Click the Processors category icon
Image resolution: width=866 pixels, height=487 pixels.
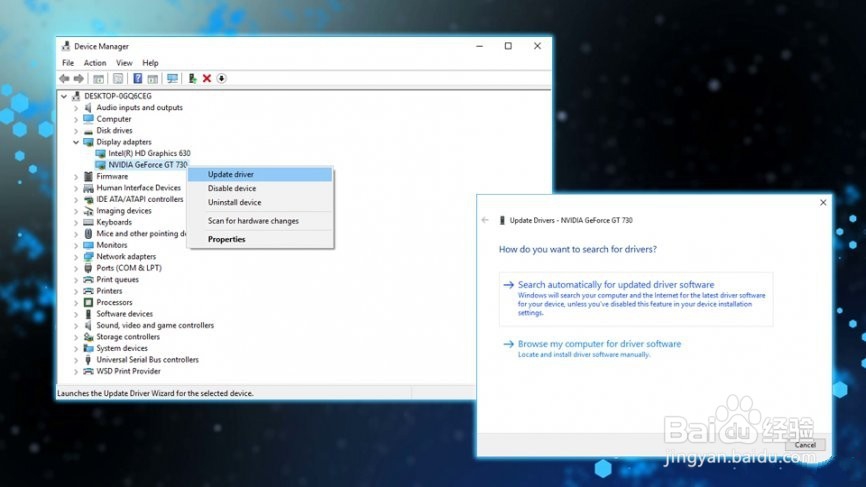88,303
